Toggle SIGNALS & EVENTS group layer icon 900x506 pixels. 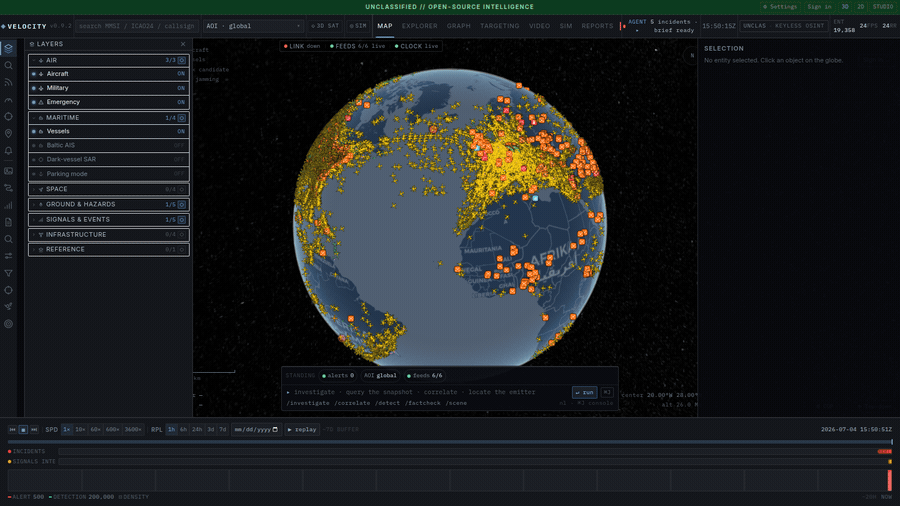(181, 220)
